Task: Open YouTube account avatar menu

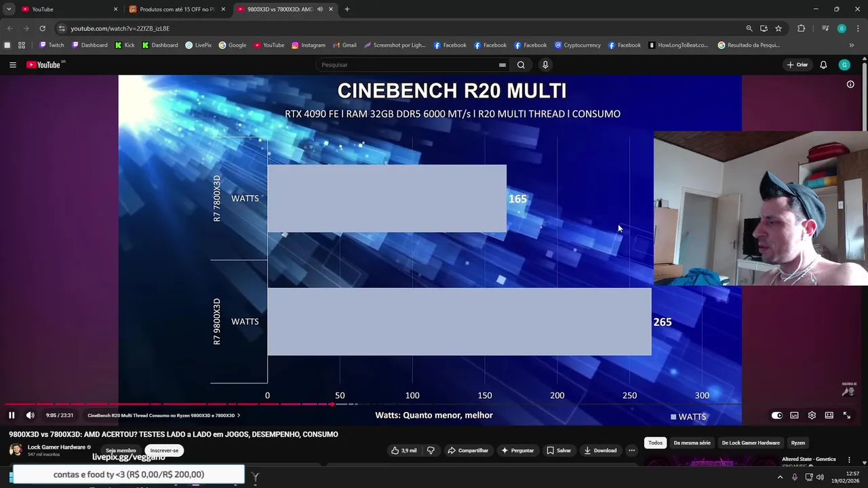Action: pos(844,65)
